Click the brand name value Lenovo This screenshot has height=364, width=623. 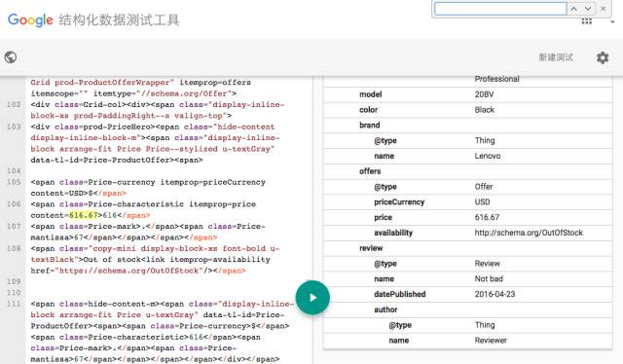click(488, 156)
